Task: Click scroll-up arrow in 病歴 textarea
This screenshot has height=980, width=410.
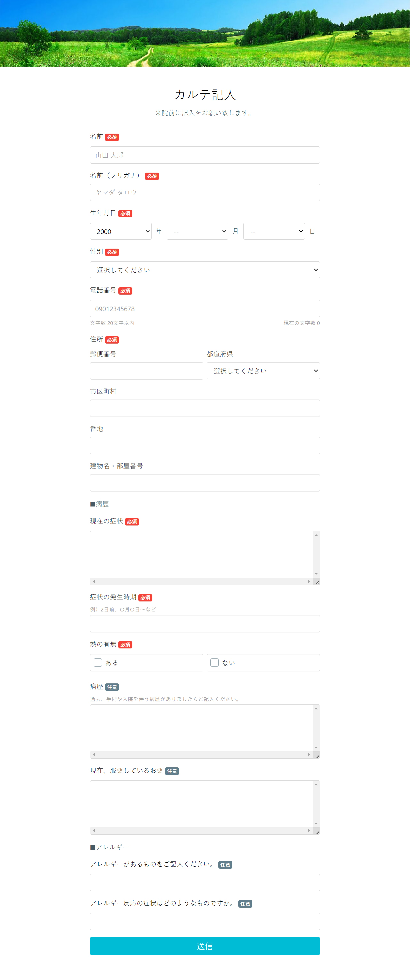Action: tap(316, 708)
